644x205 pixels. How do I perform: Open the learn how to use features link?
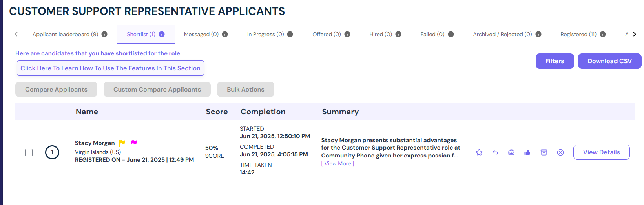tap(110, 68)
